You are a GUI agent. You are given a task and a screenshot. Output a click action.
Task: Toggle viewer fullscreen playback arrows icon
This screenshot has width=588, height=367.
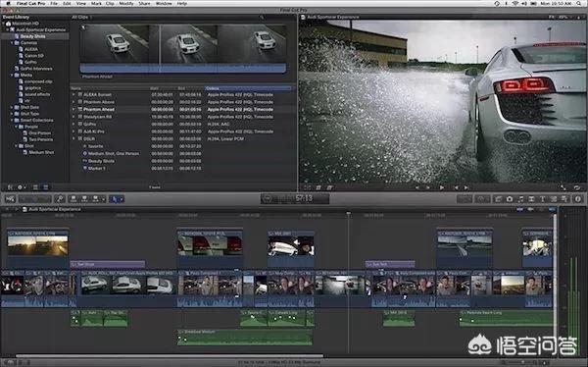pyautogui.click(x=563, y=187)
